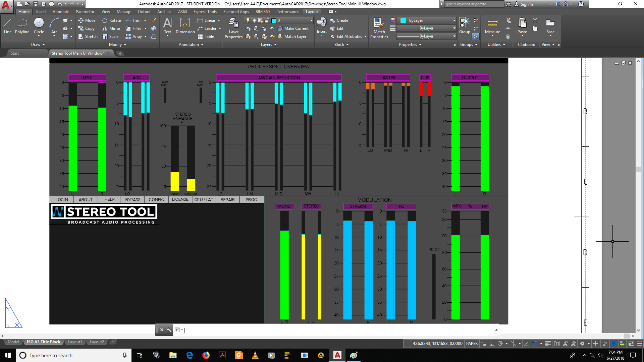Open the Start file tab

15,53
